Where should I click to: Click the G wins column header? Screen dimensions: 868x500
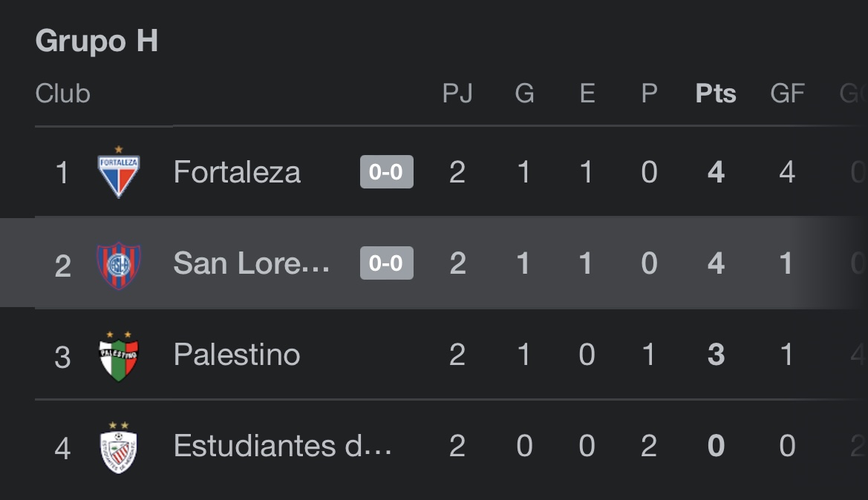coord(524,93)
